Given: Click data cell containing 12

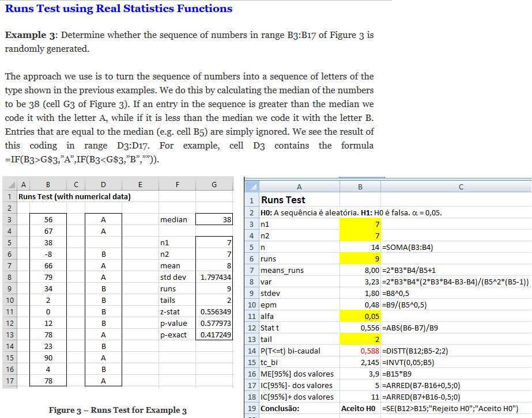Looking at the screenshot, I should click(48, 324).
